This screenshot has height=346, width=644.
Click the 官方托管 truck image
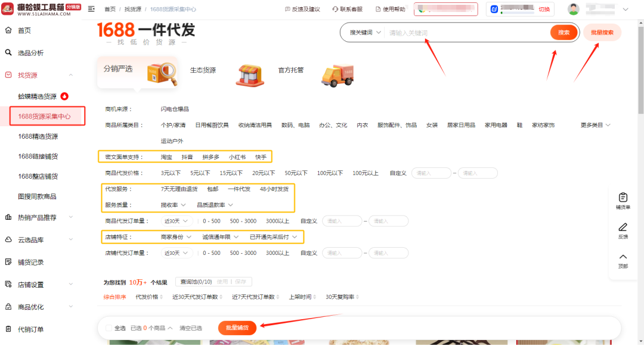(x=338, y=76)
